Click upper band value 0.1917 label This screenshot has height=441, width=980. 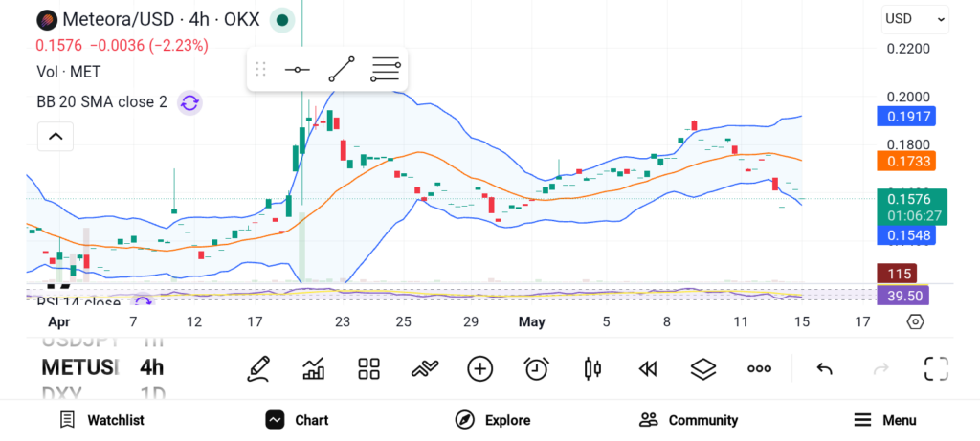pos(905,116)
